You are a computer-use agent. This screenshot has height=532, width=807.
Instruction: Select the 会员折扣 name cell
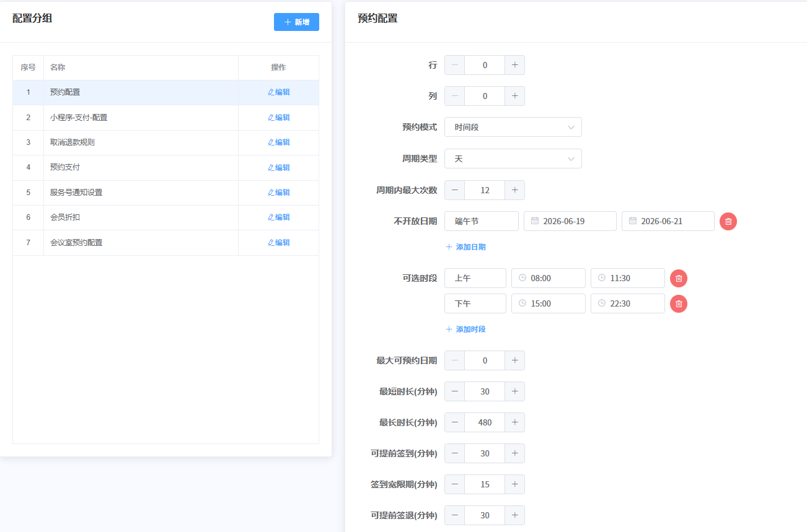[141, 217]
